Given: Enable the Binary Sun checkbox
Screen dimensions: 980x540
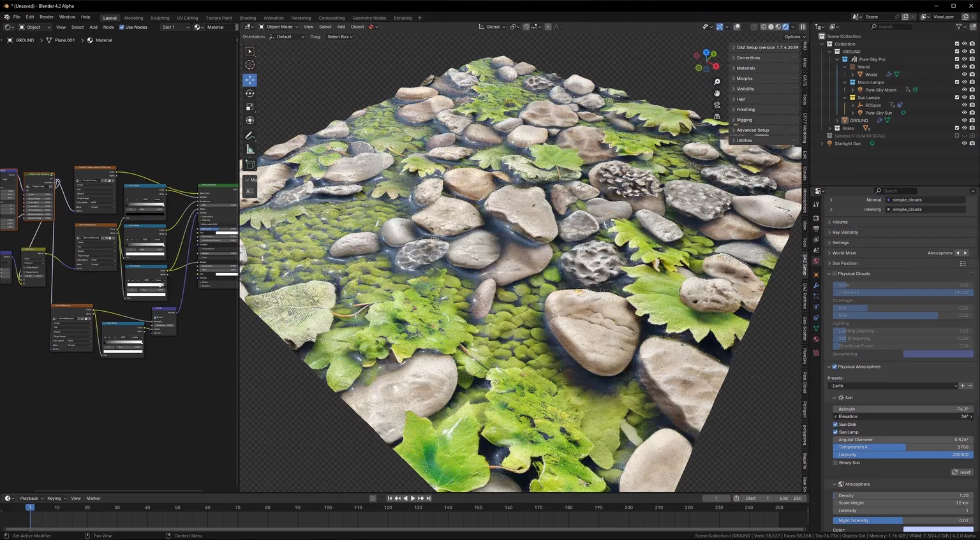Looking at the screenshot, I should tap(835, 462).
